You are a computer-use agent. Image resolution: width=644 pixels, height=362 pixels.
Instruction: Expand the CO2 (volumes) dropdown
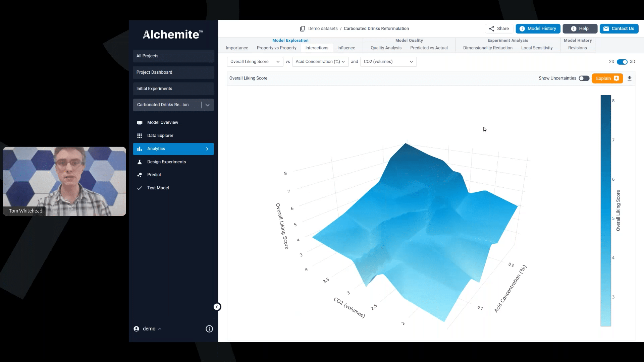click(388, 62)
